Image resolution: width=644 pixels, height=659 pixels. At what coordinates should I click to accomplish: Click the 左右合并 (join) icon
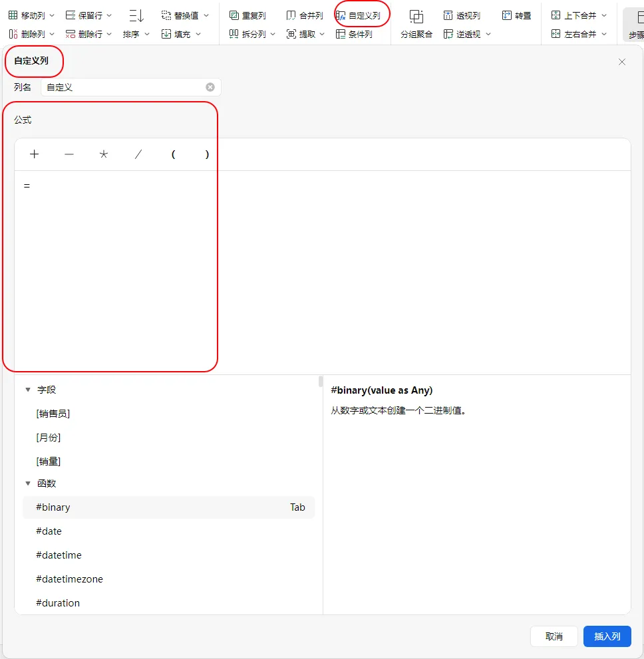point(556,34)
